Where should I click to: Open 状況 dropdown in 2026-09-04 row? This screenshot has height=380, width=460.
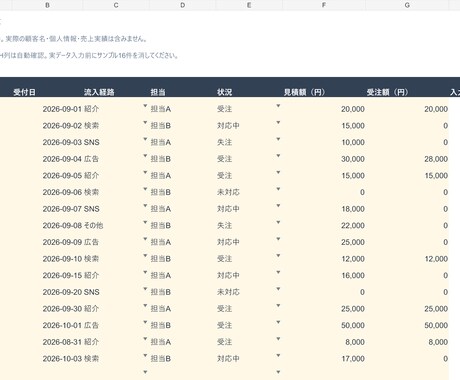278,156
